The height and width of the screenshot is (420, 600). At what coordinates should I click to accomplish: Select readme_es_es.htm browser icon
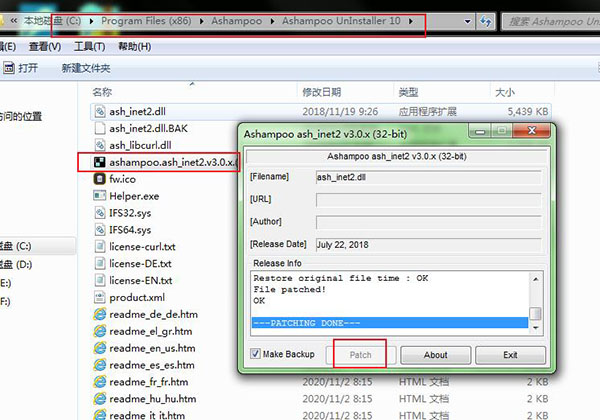click(x=99, y=365)
